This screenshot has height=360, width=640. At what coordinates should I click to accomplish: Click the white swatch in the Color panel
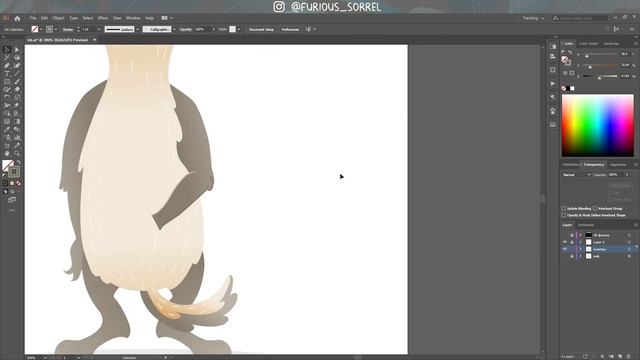[572, 88]
